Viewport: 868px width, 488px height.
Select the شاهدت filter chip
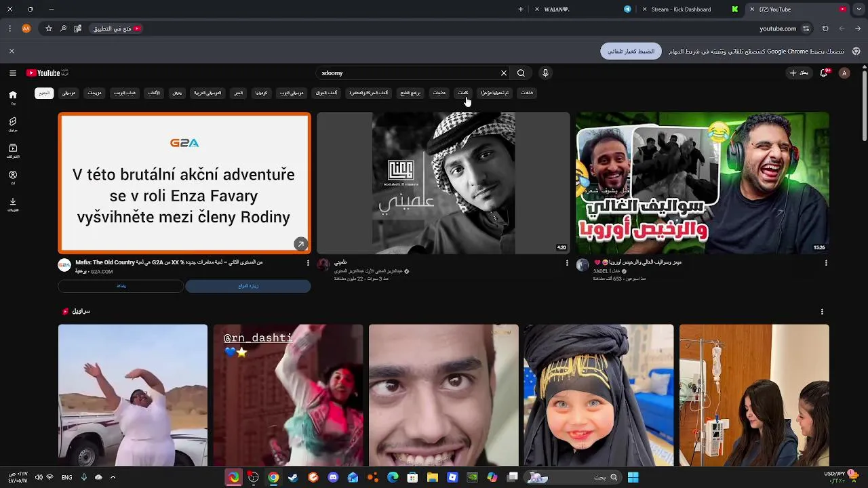point(527,93)
